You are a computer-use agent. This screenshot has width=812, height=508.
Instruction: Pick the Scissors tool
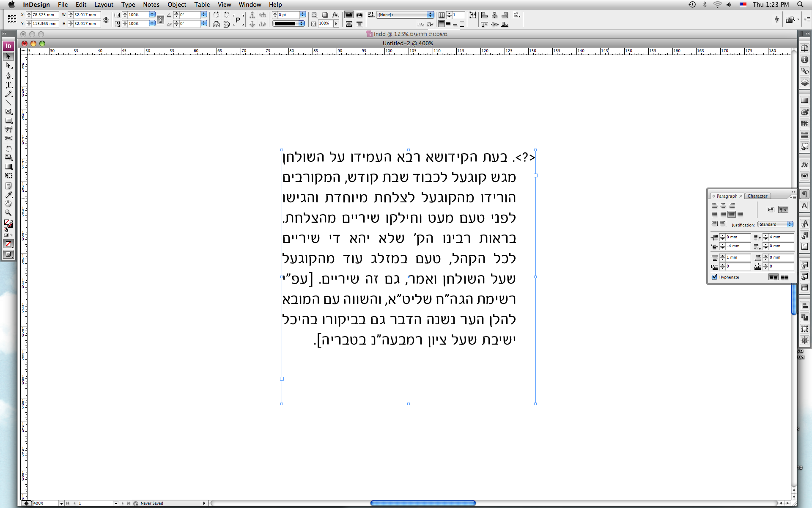tap(8, 138)
